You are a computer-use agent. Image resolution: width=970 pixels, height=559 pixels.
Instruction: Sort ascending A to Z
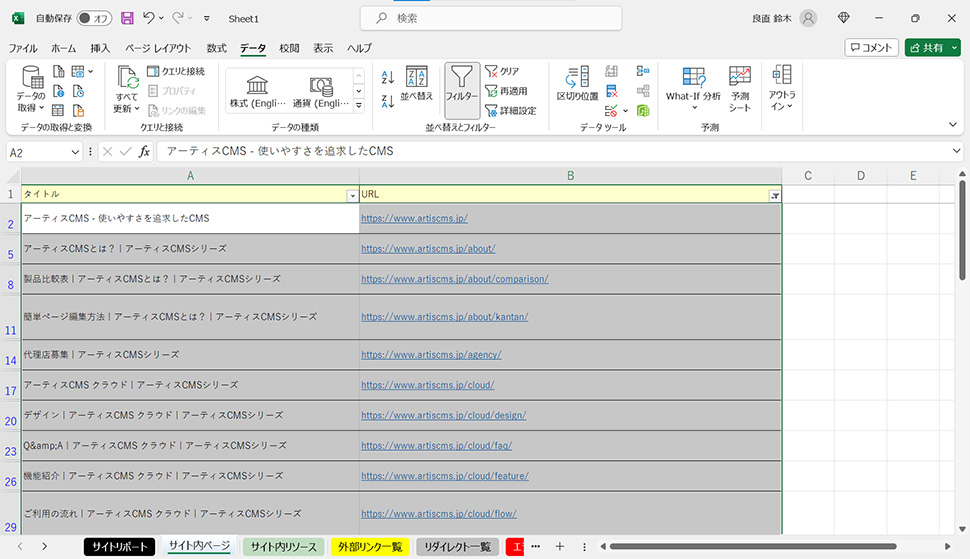tap(388, 77)
